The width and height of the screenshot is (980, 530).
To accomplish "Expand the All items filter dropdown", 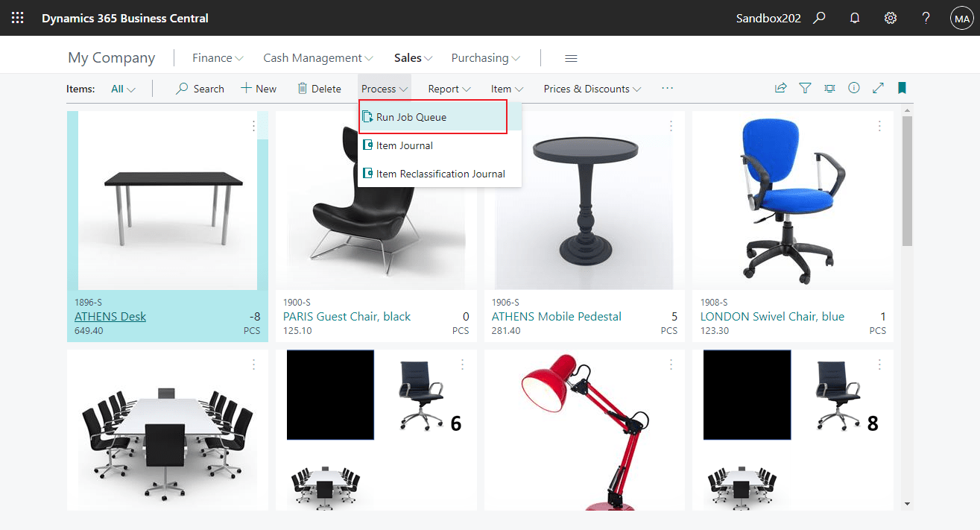I will pos(121,88).
